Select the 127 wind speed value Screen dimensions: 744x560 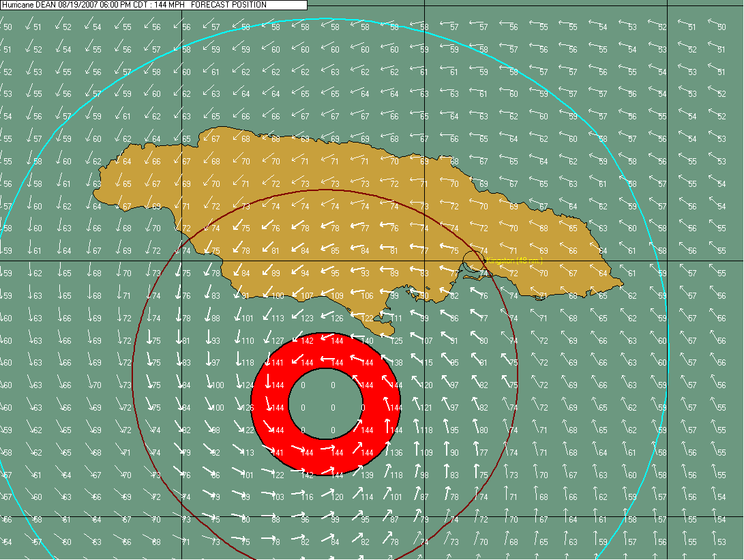[278, 341]
